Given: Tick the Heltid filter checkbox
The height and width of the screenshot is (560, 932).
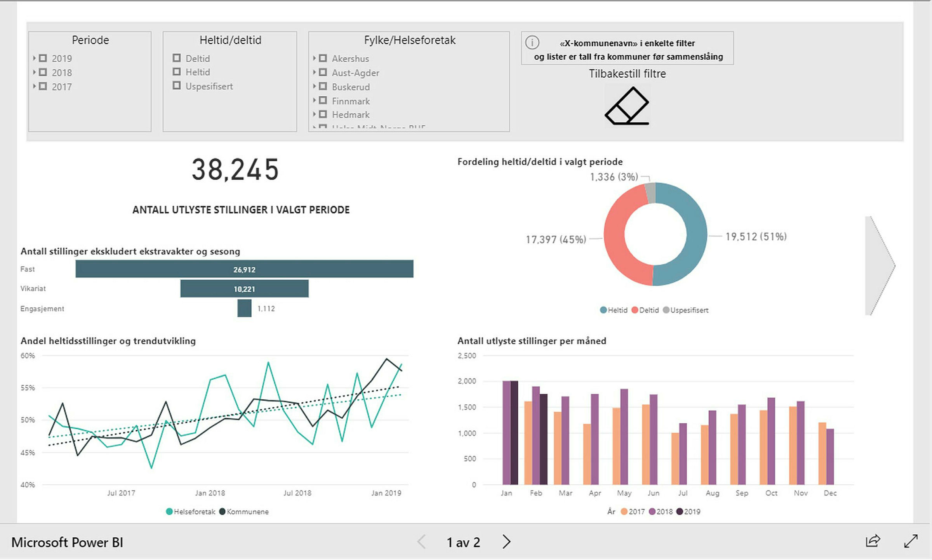Looking at the screenshot, I should (x=177, y=72).
